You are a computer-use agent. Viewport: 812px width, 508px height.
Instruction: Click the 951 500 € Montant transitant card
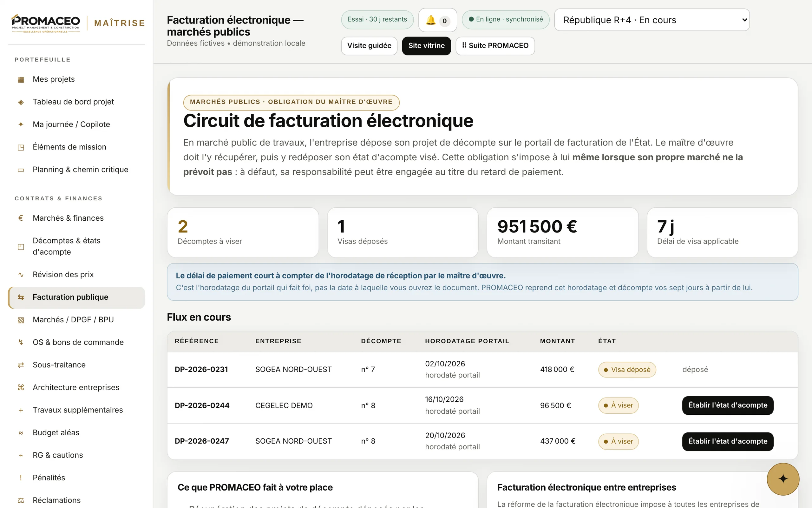(x=562, y=232)
